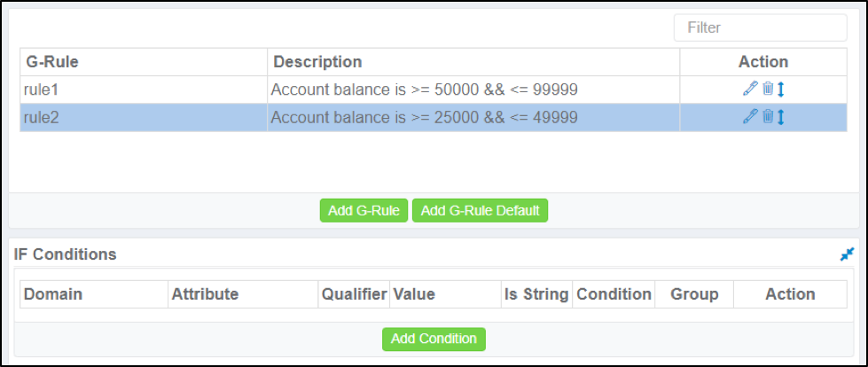The image size is (868, 367).
Task: Click the Qualifier column header
Action: point(355,294)
